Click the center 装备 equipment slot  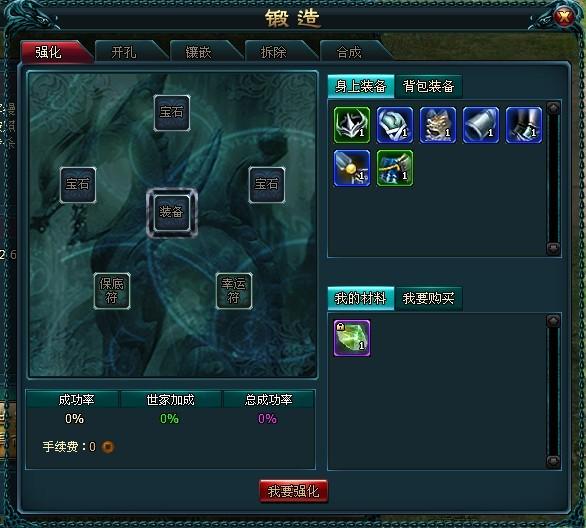(x=172, y=212)
